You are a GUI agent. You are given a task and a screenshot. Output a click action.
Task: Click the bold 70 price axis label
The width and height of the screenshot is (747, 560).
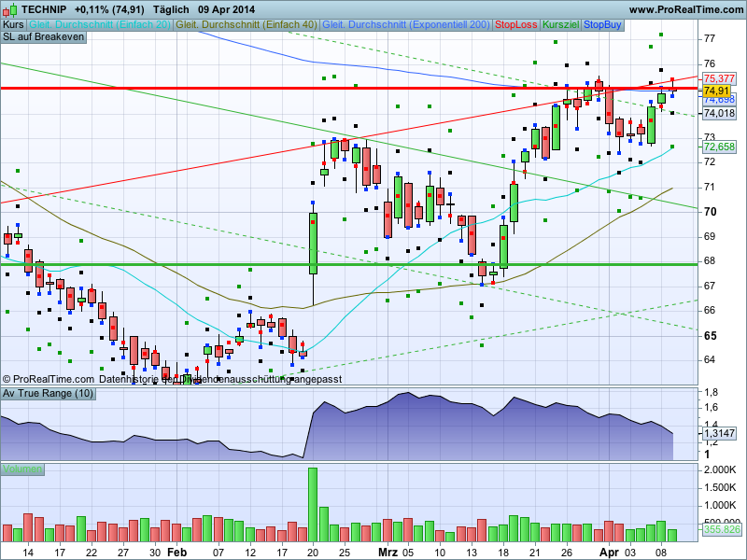[710, 212]
